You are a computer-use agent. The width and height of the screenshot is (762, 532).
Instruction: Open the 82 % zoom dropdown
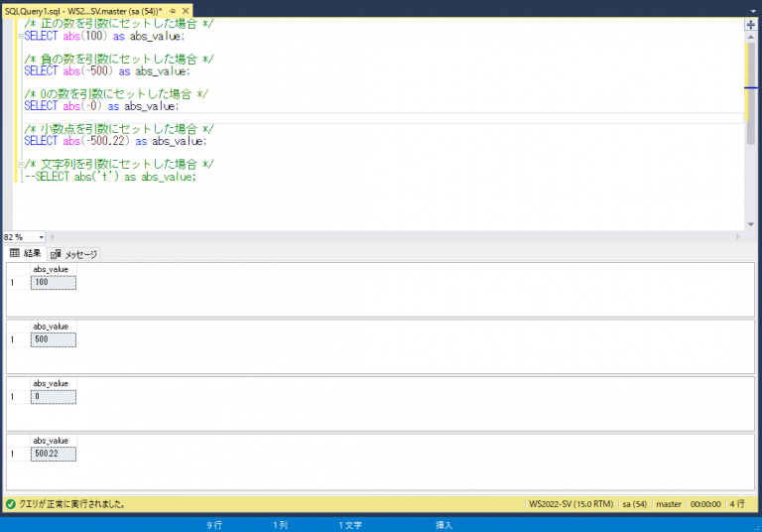[42, 237]
